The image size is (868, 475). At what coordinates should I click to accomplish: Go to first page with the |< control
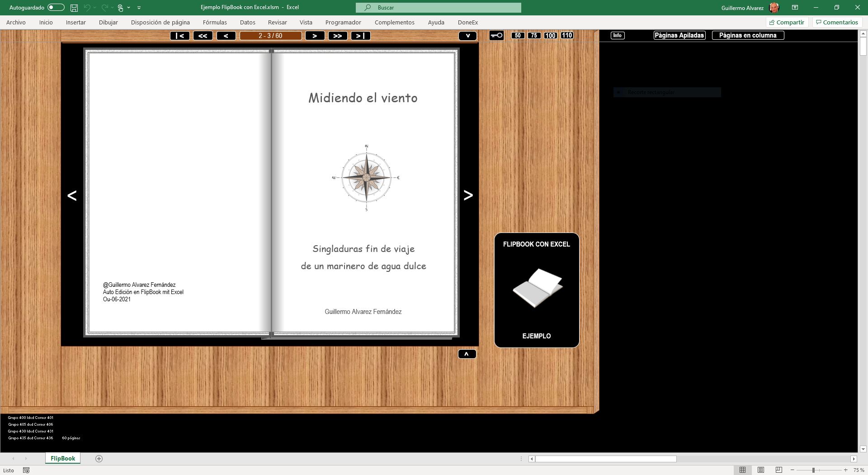tap(179, 35)
